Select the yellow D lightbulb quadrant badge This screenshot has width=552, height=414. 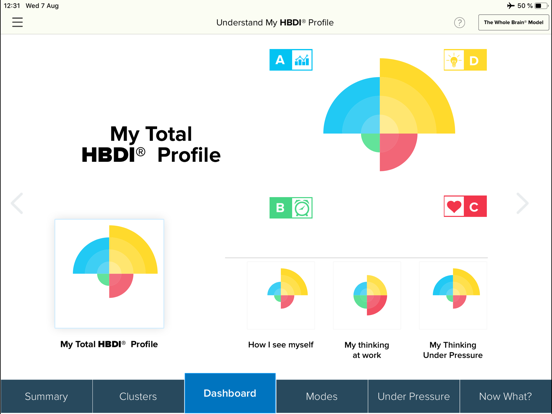click(x=465, y=60)
